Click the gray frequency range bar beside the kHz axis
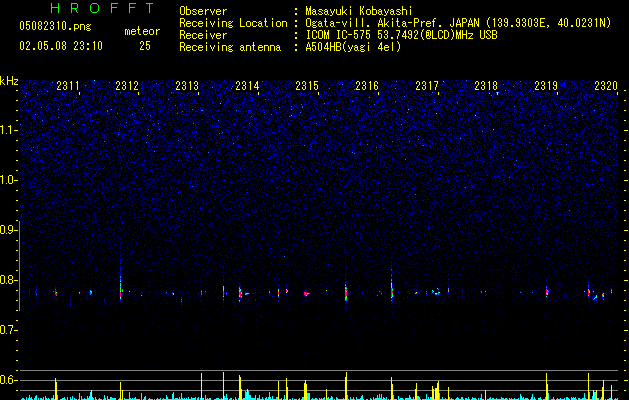Image resolution: width=629 pixels, height=400 pixels. (x=19, y=265)
